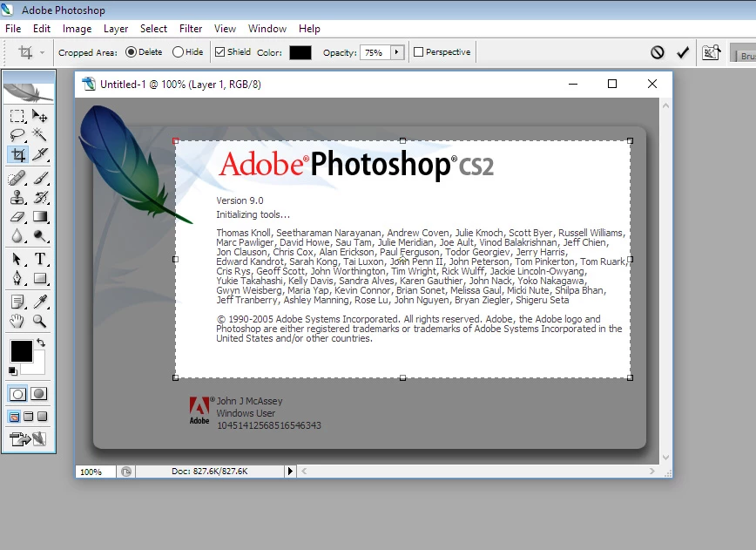Viewport: 756px width, 550px height.
Task: Select the Clone Stamp tool
Action: click(x=17, y=197)
